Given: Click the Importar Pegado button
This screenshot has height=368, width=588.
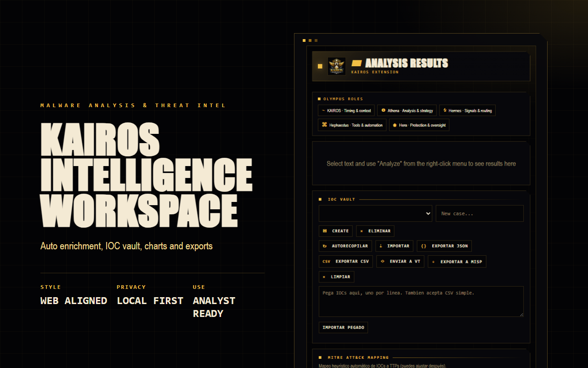Looking at the screenshot, I should click(343, 328).
